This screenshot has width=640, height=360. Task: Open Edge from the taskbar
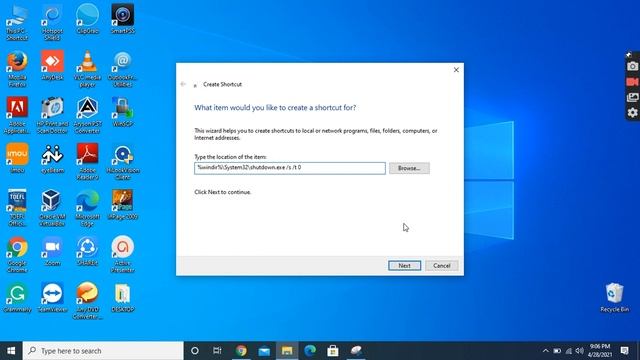310,351
